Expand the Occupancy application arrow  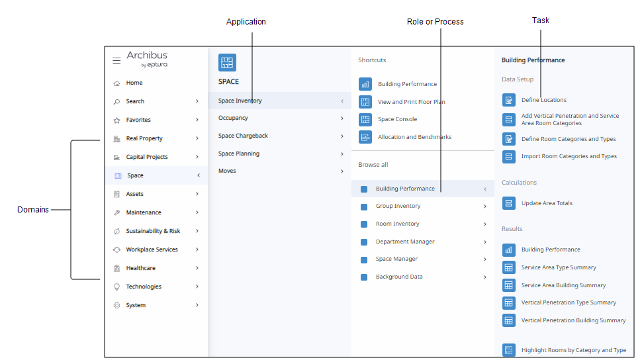tap(342, 118)
